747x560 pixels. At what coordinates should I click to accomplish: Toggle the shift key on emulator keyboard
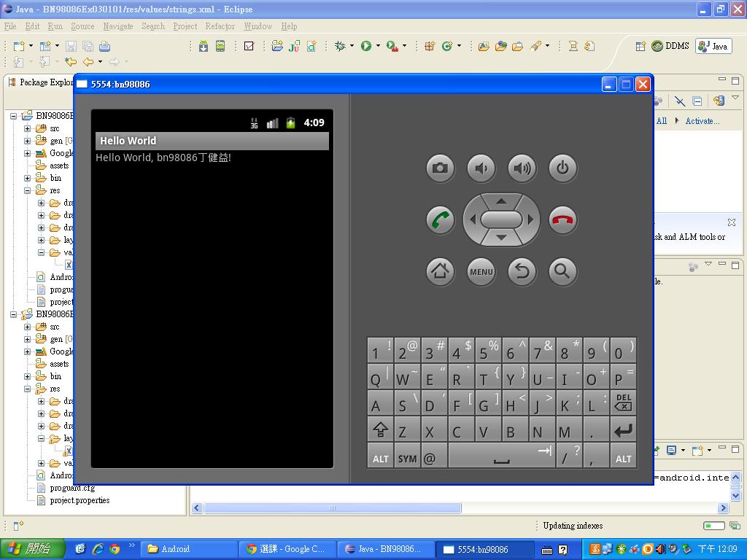(x=380, y=430)
